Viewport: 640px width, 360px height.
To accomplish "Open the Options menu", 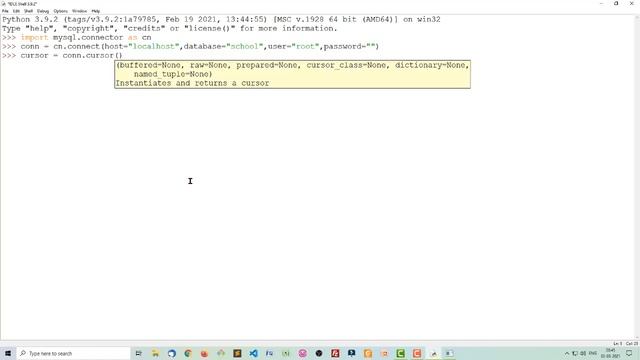I will click(60, 11).
